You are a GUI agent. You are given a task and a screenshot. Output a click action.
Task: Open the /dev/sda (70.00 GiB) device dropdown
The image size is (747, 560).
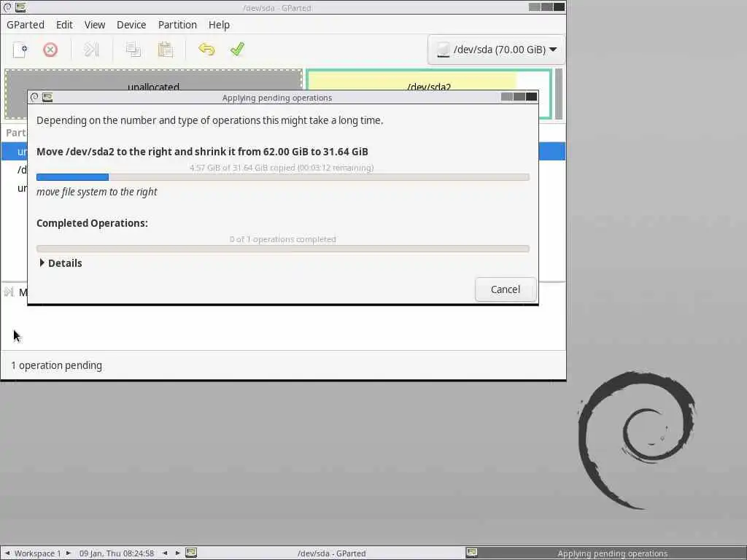click(x=496, y=50)
